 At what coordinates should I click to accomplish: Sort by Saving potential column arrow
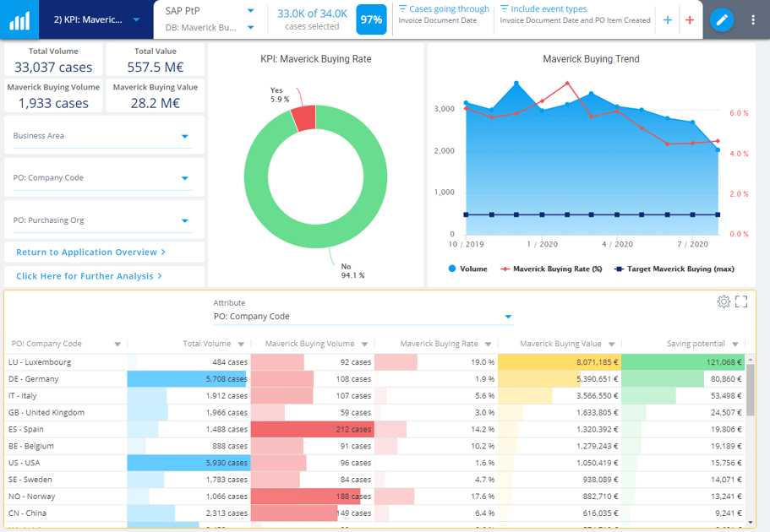[735, 344]
